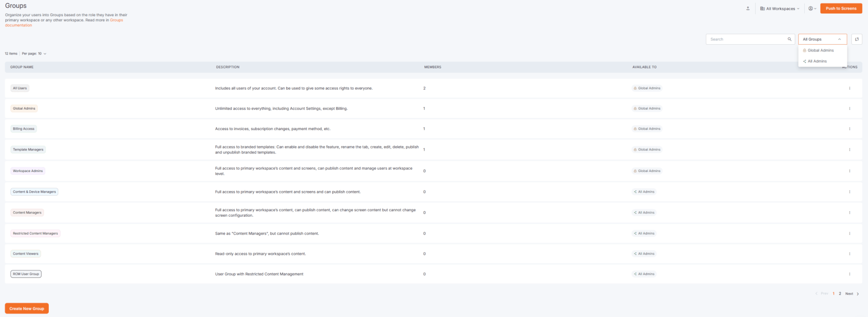Click All Admins badge in Restricted Content Managers row

644,233
